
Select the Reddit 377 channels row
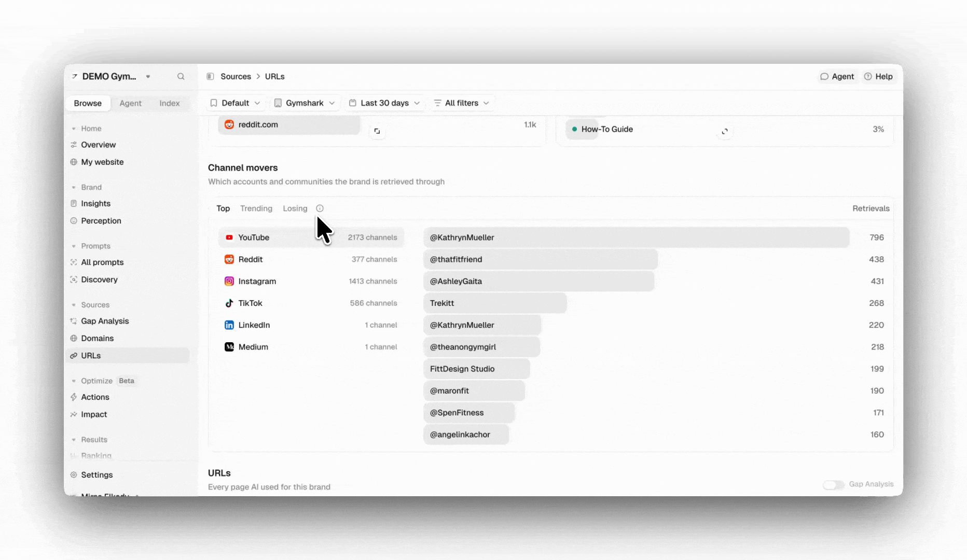tap(311, 259)
